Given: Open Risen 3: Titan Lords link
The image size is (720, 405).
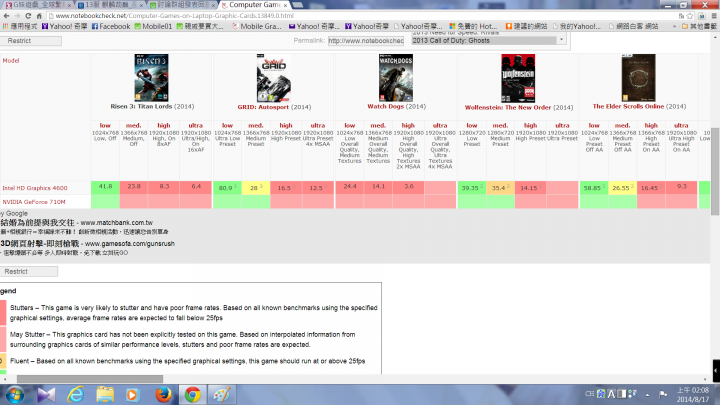Looking at the screenshot, I should 141,107.
